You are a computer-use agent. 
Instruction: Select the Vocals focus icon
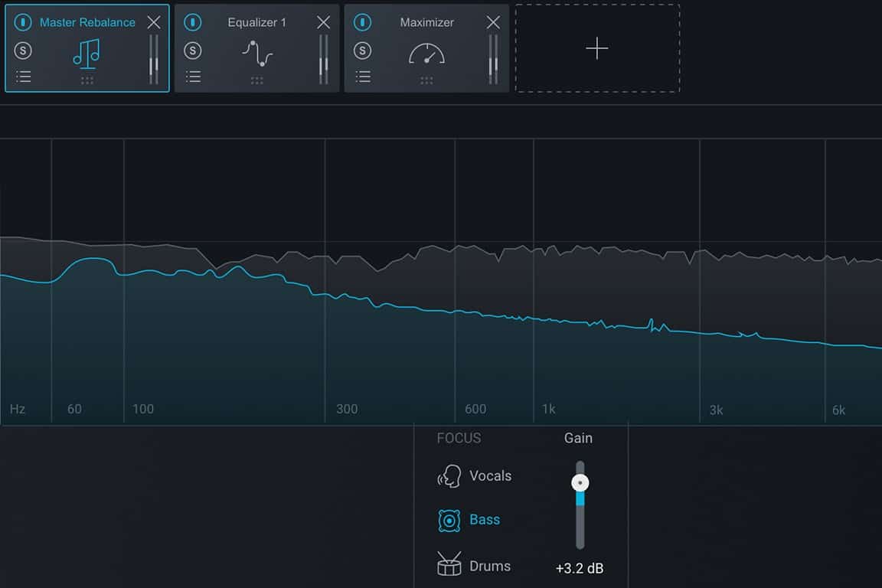point(449,476)
